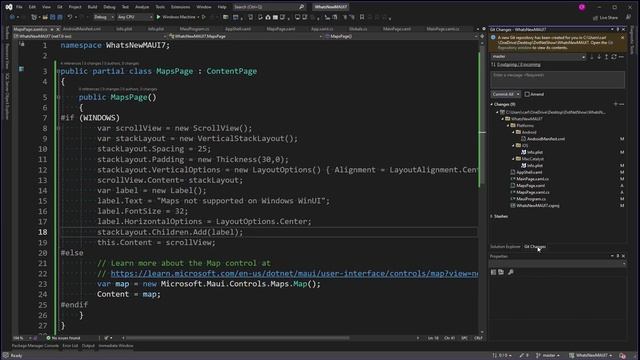Open the Build menu
This screenshot has height=360, width=640.
pos(93,7)
